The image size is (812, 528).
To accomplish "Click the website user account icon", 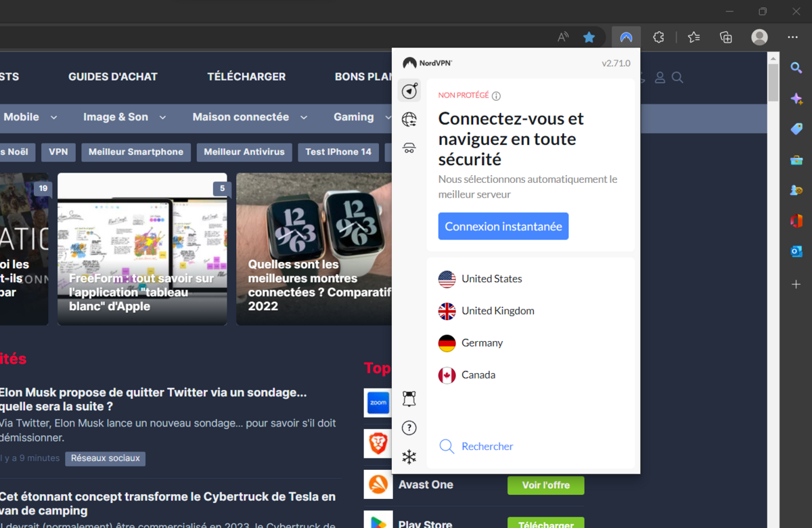I will coord(660,78).
